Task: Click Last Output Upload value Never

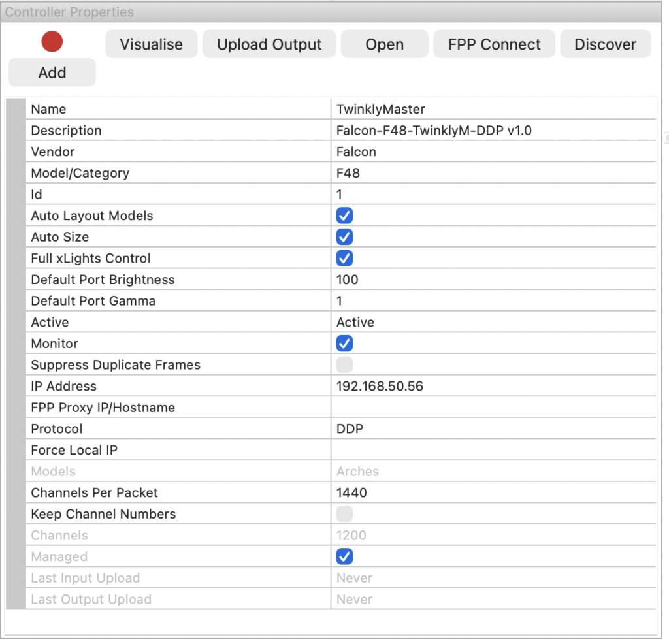Action: (x=354, y=599)
